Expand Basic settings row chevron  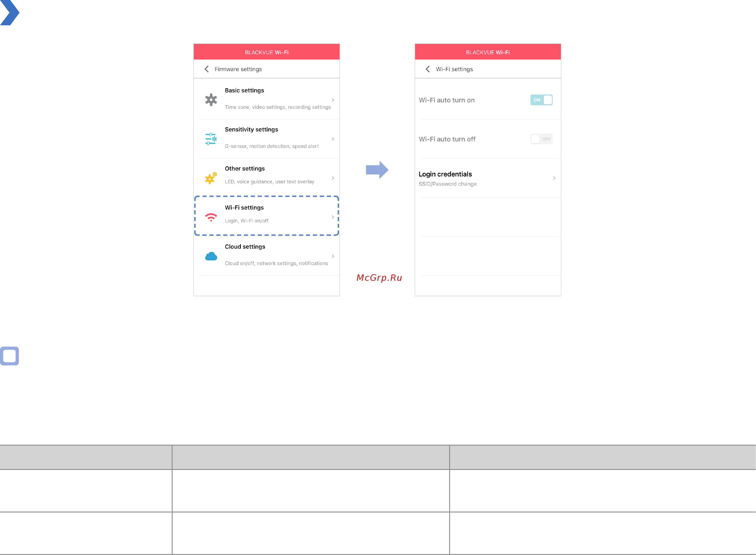[x=333, y=100]
